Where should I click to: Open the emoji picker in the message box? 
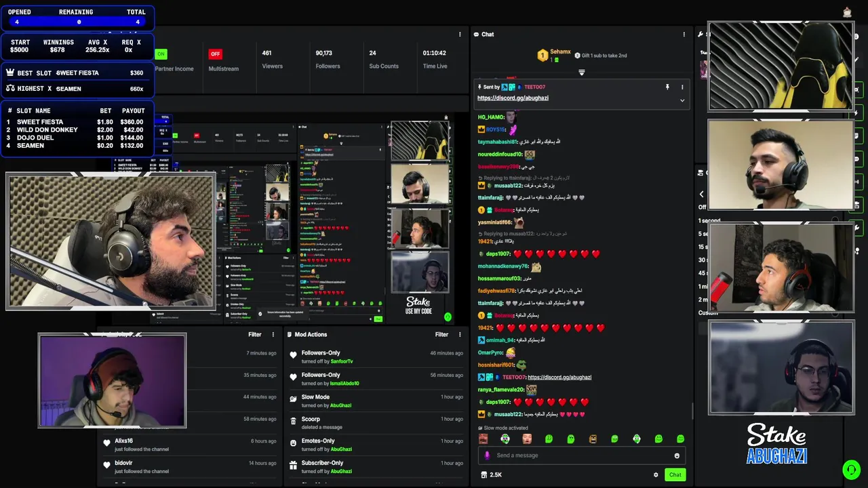[x=677, y=455]
